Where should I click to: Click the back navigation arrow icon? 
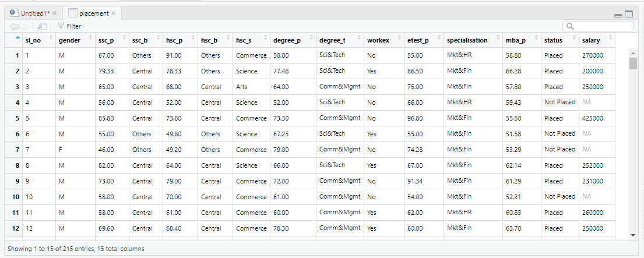tap(14, 26)
